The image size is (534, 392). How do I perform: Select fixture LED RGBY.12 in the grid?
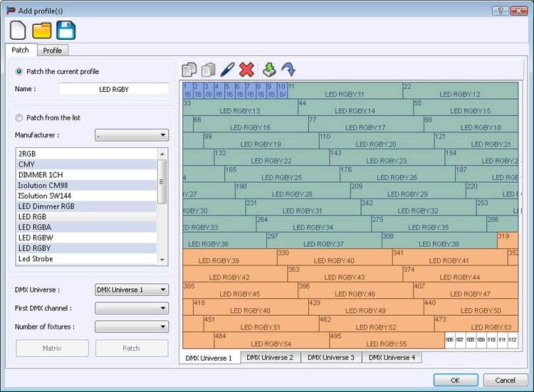[461, 90]
